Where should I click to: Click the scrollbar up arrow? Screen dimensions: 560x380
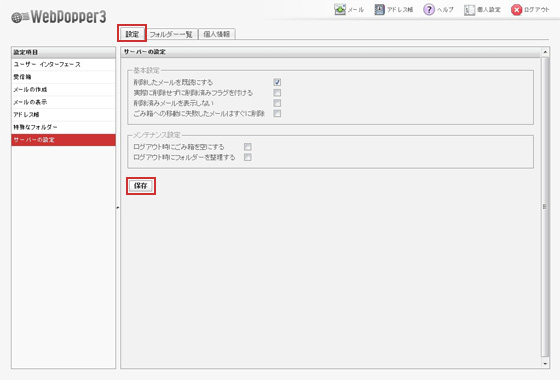coord(545,52)
